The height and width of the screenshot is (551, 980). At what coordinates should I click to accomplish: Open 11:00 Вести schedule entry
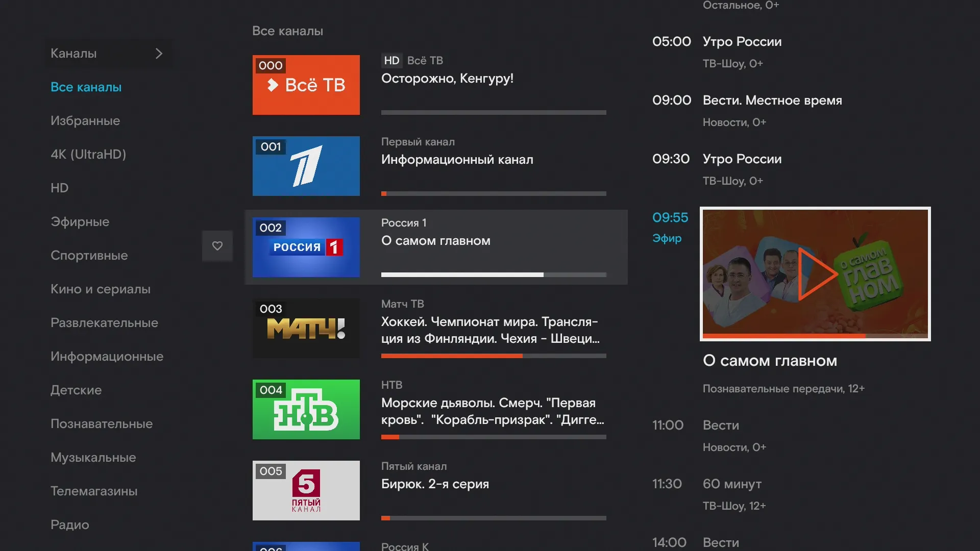(709, 435)
